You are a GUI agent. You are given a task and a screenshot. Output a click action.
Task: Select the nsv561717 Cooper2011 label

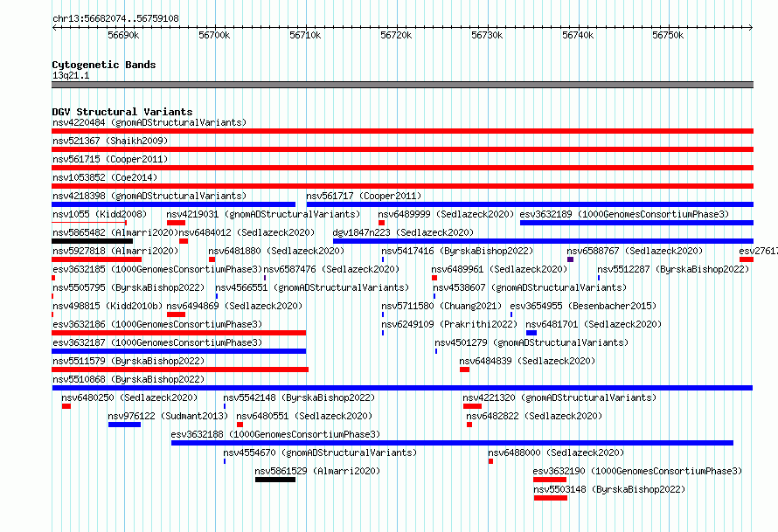(x=364, y=196)
